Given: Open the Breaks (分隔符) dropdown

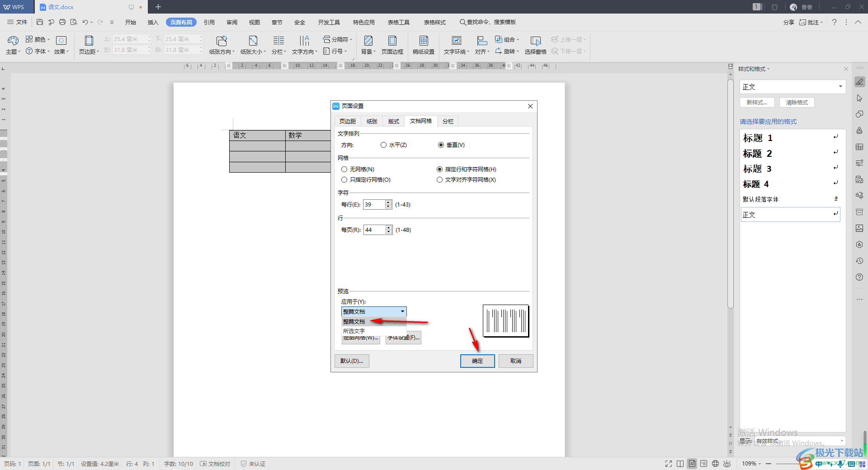Looking at the screenshot, I should point(337,39).
